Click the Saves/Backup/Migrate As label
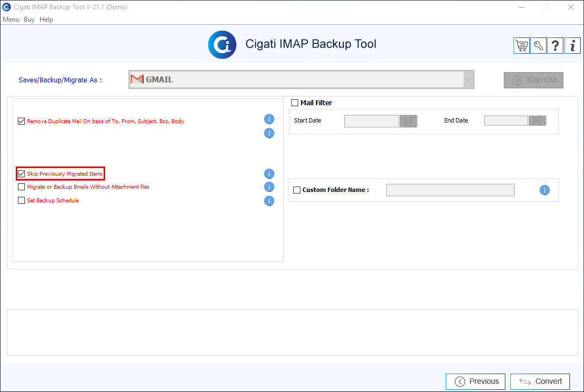Screen dimensions: 584x392 (60, 80)
